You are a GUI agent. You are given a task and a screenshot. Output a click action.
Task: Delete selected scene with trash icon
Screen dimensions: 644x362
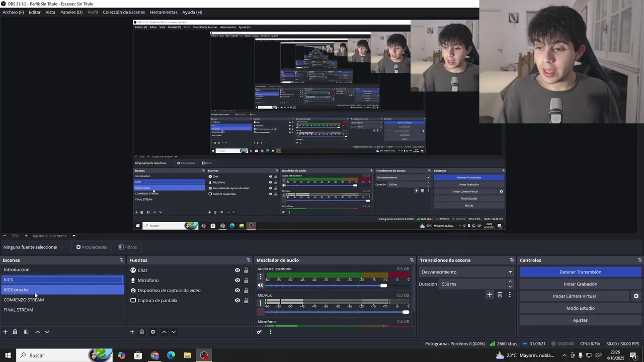pyautogui.click(x=15, y=332)
